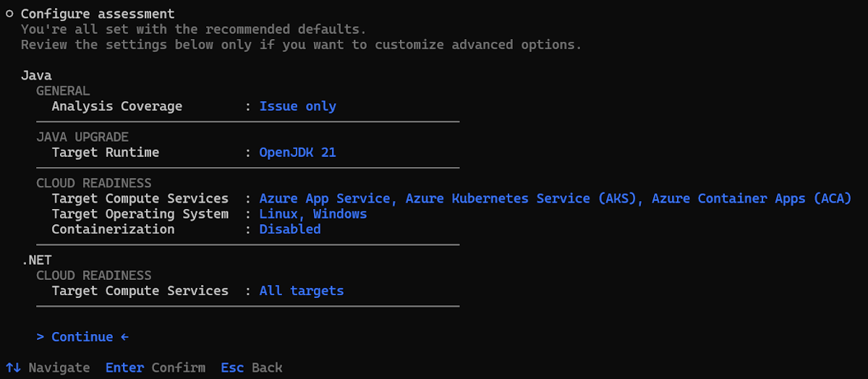Image resolution: width=868 pixels, height=379 pixels.
Task: Open the Analysis Coverage 'Issue only' option
Action: click(x=297, y=106)
